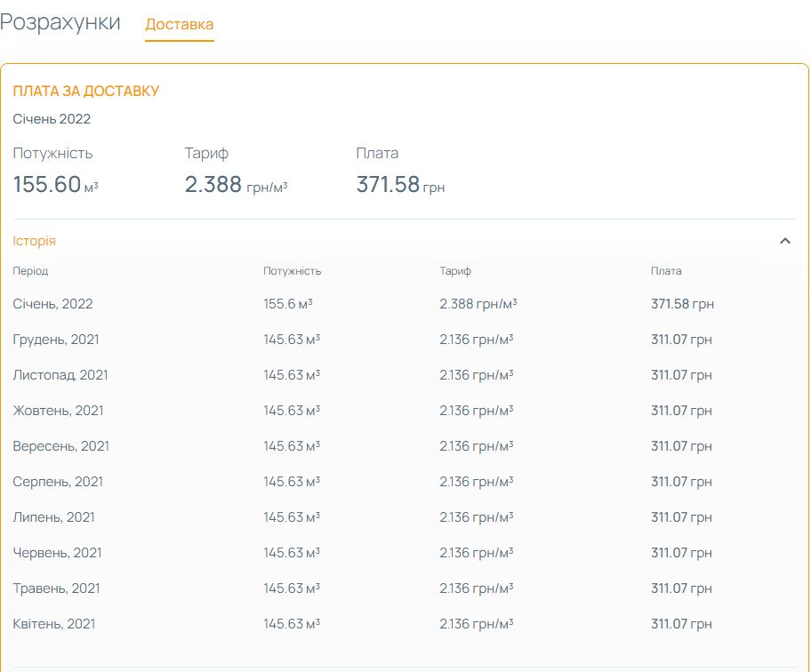Screen dimensions: 811x672
Task: Click the Плата column header in history table
Action: pos(666,271)
